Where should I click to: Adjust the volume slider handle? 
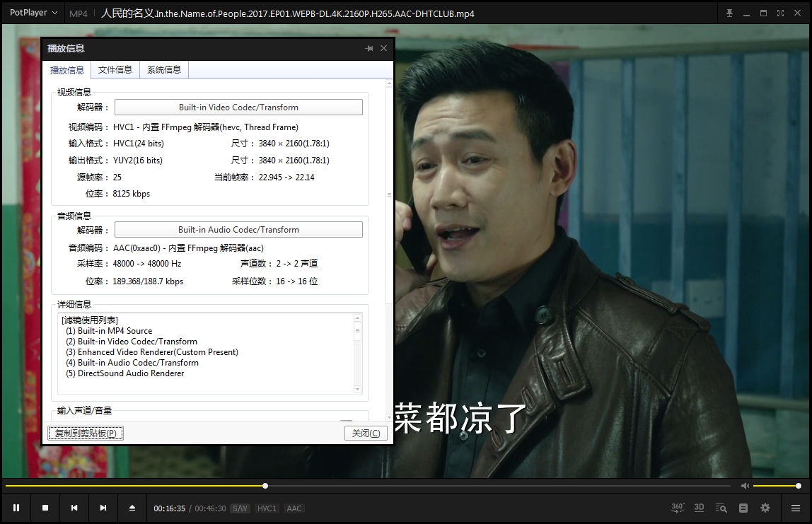pyautogui.click(x=799, y=486)
